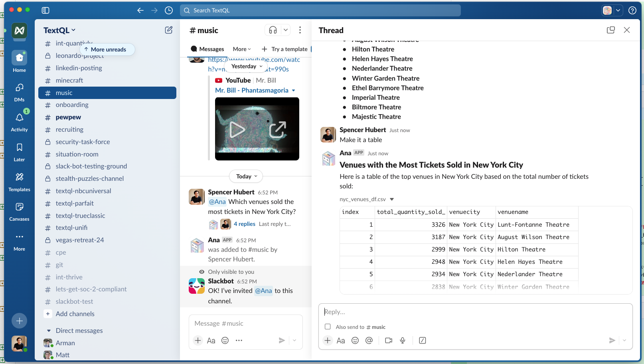Open the More tabs dropdown
This screenshot has width=644, height=364.
point(242,49)
